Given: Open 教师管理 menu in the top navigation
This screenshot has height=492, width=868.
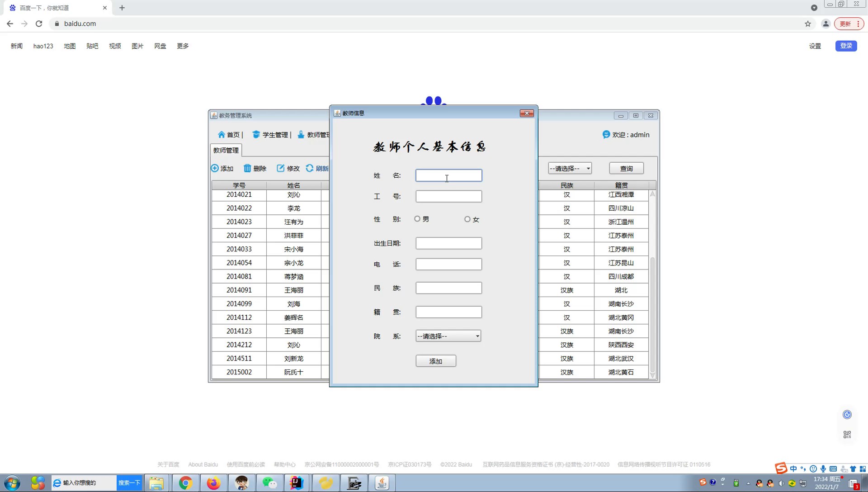Looking at the screenshot, I should click(x=313, y=135).
